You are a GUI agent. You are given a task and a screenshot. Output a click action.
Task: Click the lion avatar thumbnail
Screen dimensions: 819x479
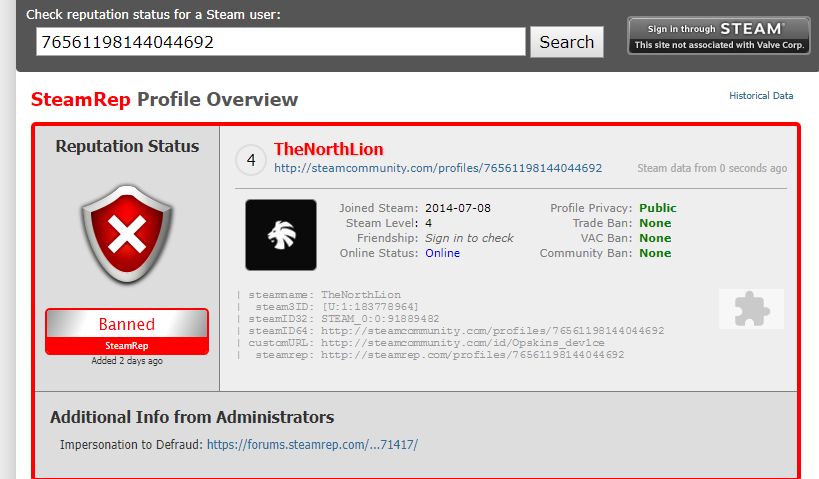click(x=281, y=235)
